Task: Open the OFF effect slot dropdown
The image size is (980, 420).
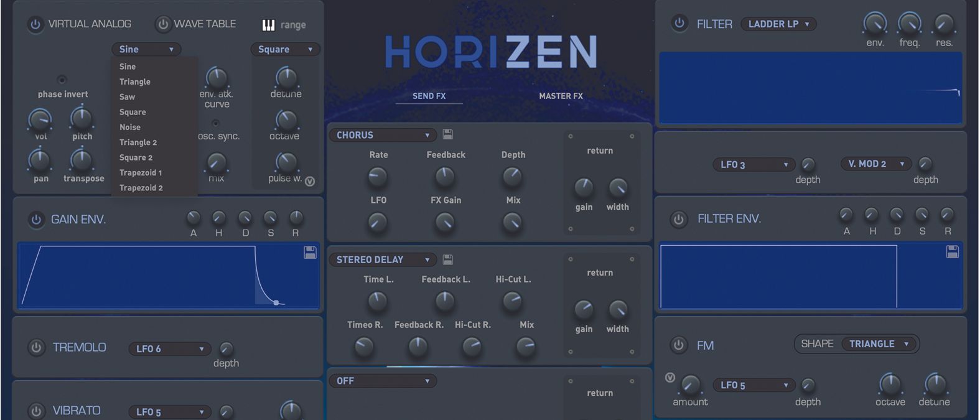Action: [x=383, y=381]
